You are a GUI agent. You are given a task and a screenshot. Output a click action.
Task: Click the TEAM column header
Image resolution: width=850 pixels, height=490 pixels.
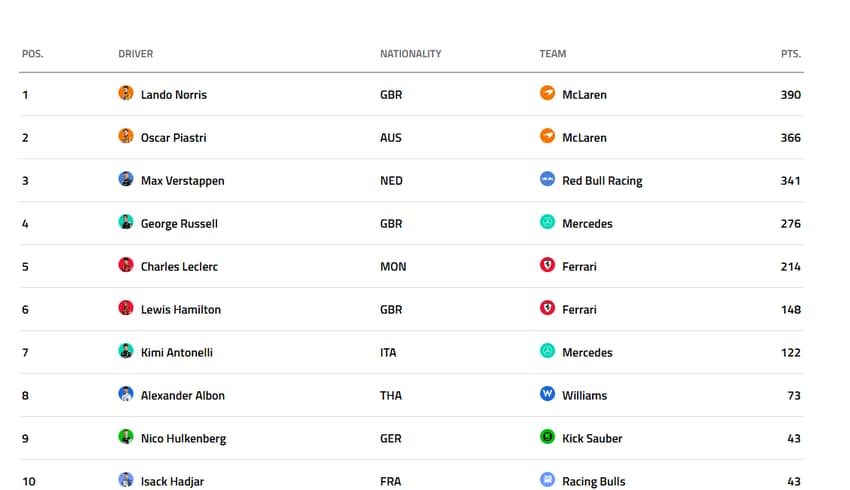point(553,54)
